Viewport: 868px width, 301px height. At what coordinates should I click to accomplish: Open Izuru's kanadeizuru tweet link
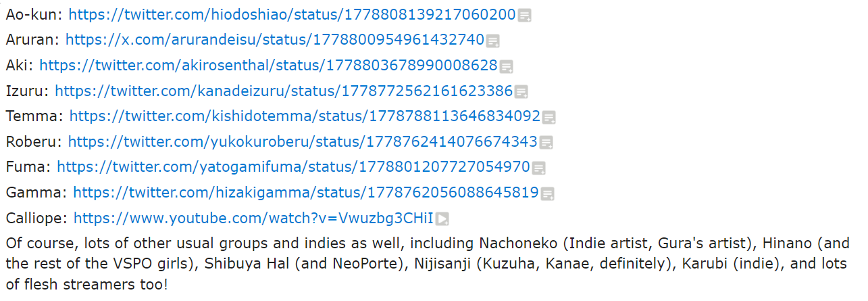284,91
